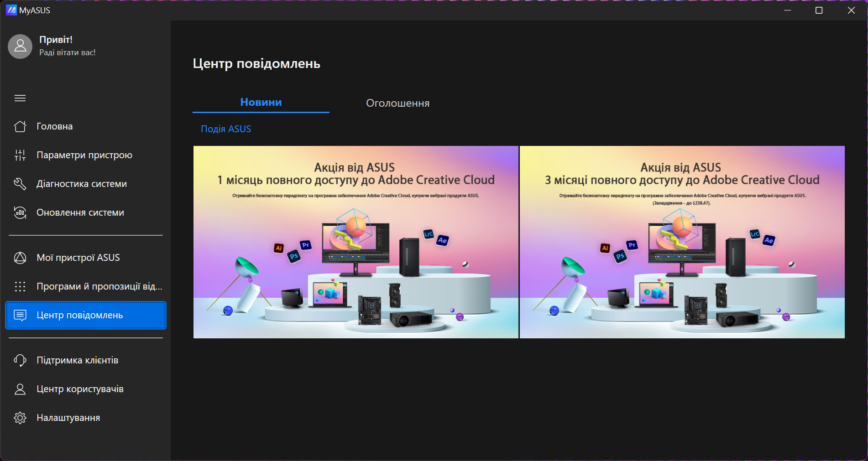The height and width of the screenshot is (461, 868).
Task: Minimize the MyASUS window
Action: coord(787,10)
